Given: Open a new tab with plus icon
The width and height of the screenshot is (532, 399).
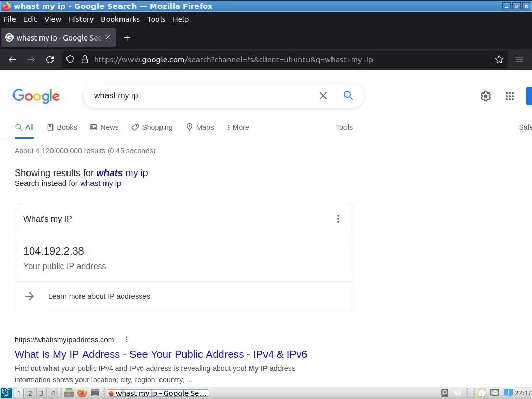Looking at the screenshot, I should (127, 37).
